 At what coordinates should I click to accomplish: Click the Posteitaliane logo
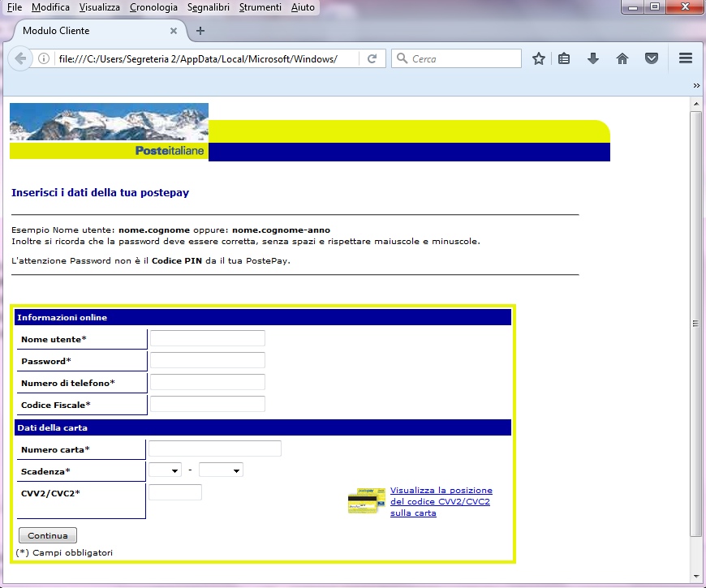tap(170, 151)
